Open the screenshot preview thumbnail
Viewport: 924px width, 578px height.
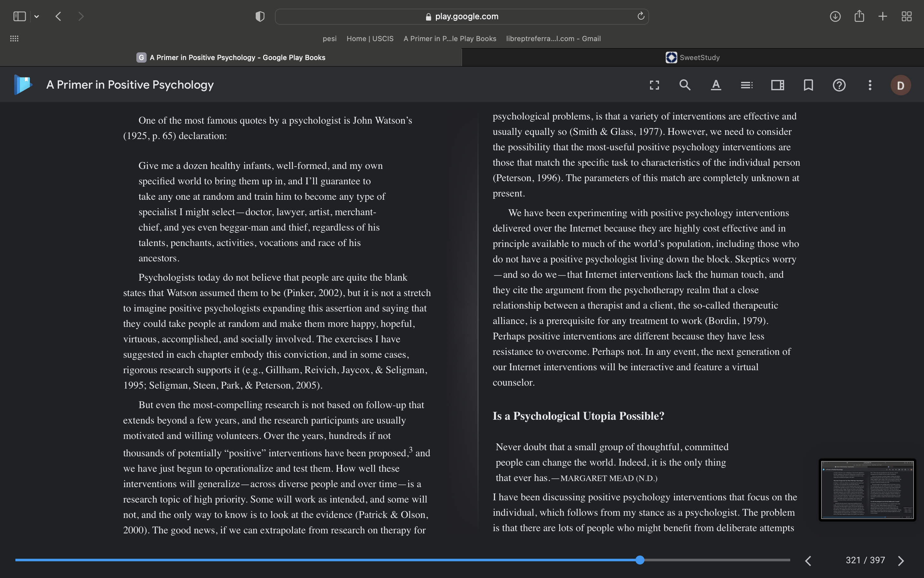867,490
